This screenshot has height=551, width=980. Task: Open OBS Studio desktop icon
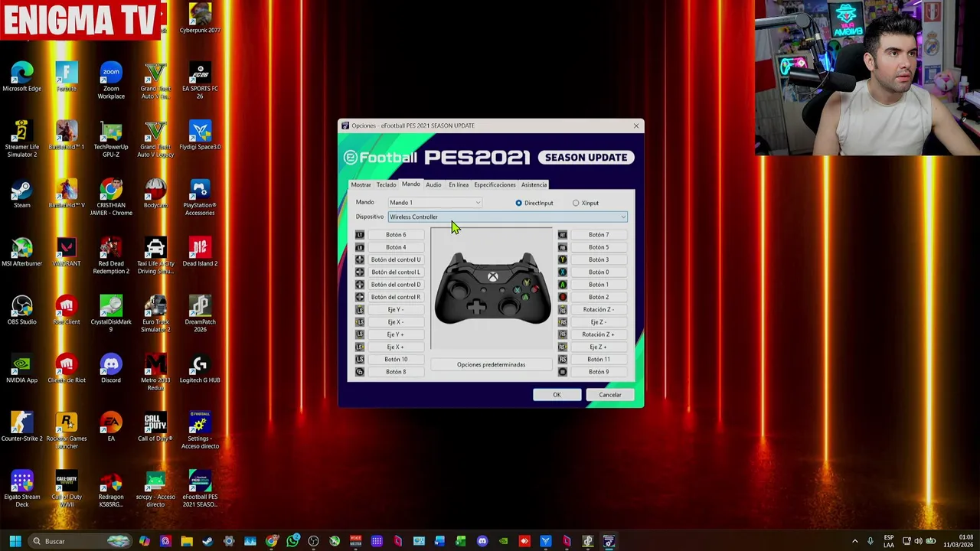point(22,311)
